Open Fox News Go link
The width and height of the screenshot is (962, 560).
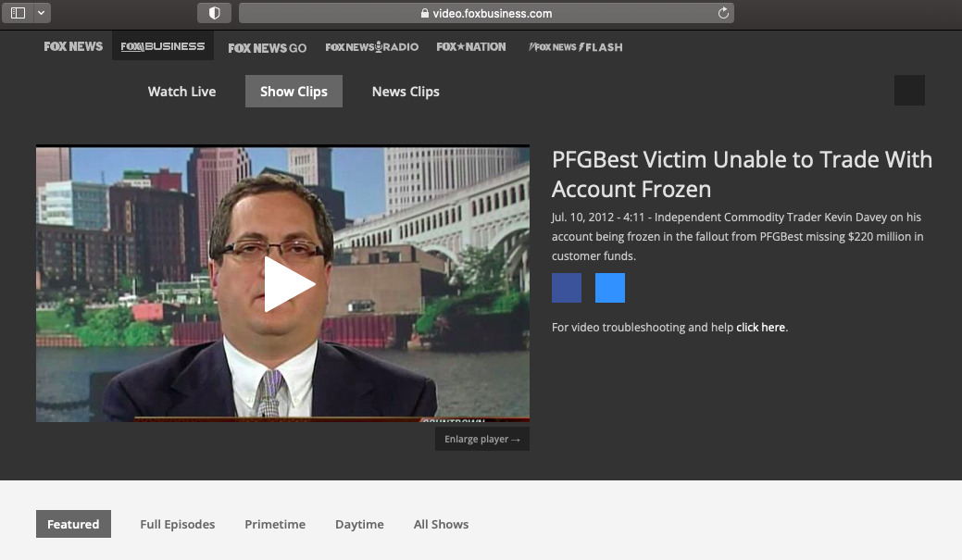pos(267,48)
